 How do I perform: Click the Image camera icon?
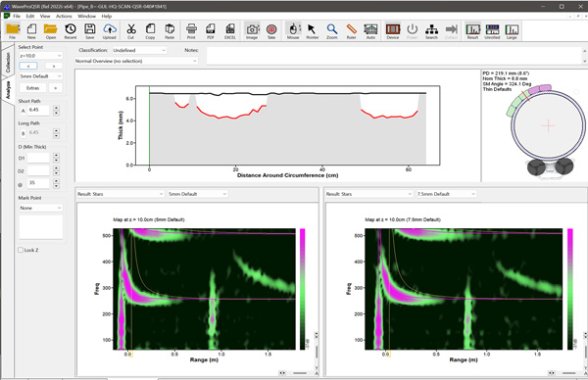click(x=252, y=30)
